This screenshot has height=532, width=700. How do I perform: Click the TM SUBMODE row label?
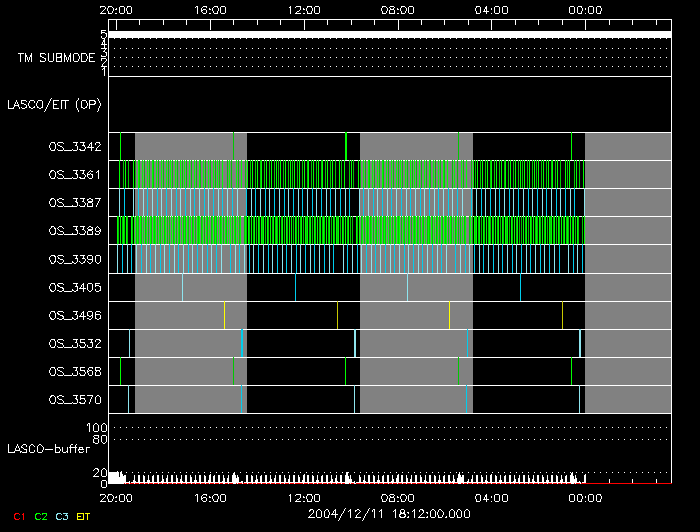pyautogui.click(x=56, y=58)
